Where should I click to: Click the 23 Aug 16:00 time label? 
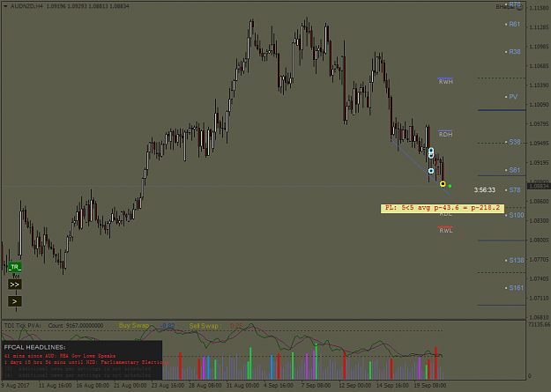point(168,386)
